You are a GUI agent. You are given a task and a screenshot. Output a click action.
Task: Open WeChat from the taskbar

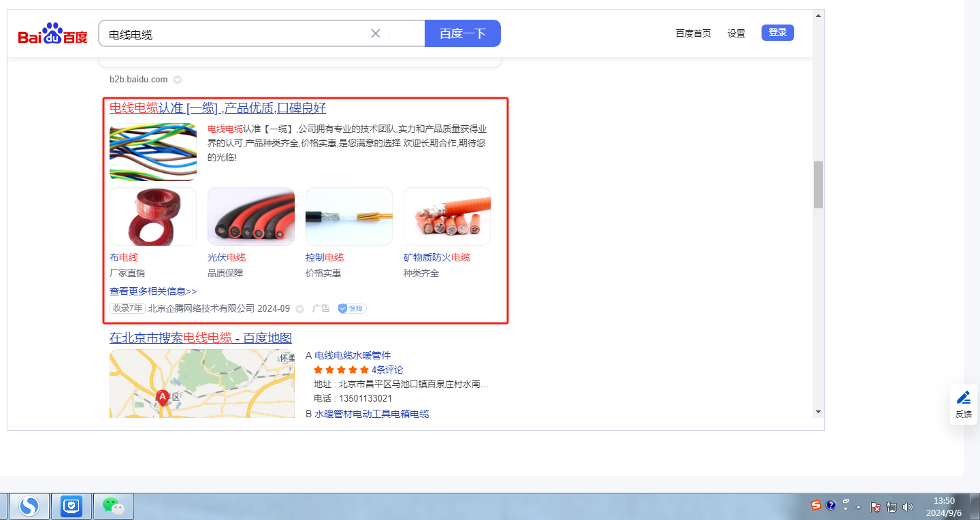coord(114,506)
